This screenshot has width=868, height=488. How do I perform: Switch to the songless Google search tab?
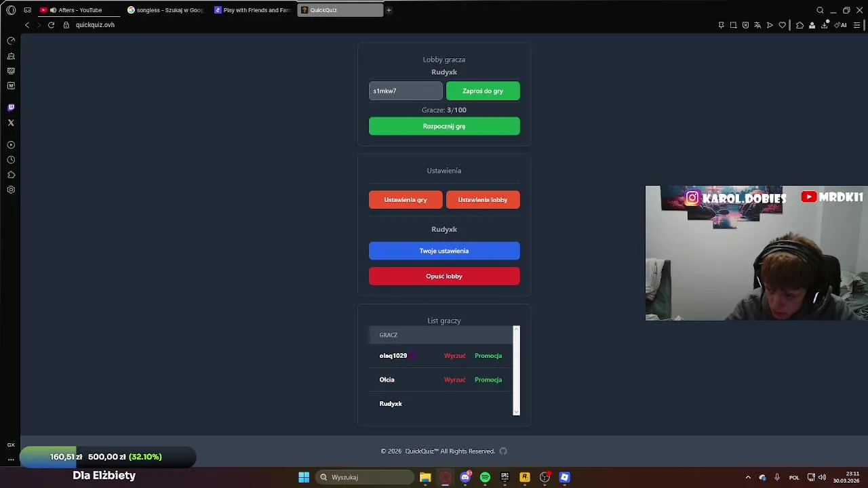coord(165,10)
